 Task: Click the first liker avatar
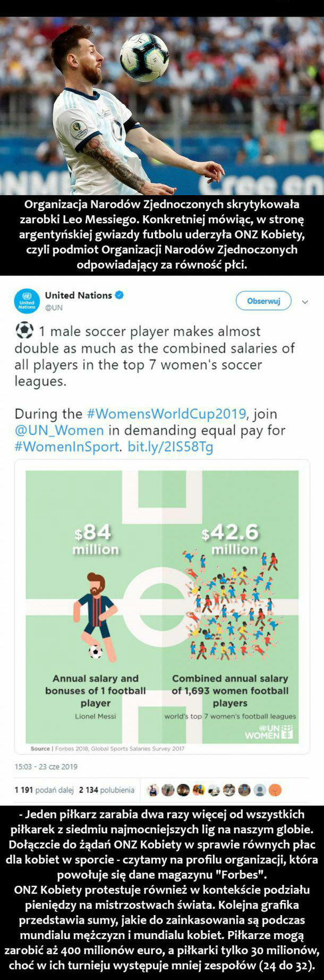click(x=153, y=790)
